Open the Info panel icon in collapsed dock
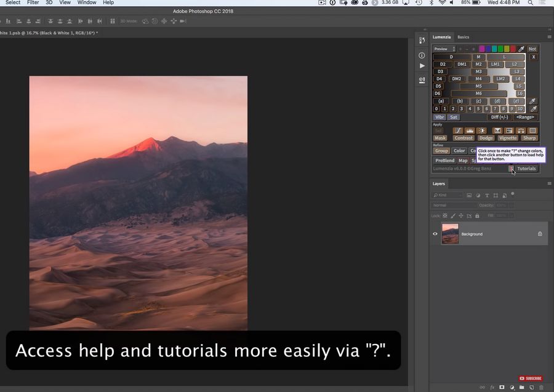Screen dimensions: 554x392 [422, 55]
